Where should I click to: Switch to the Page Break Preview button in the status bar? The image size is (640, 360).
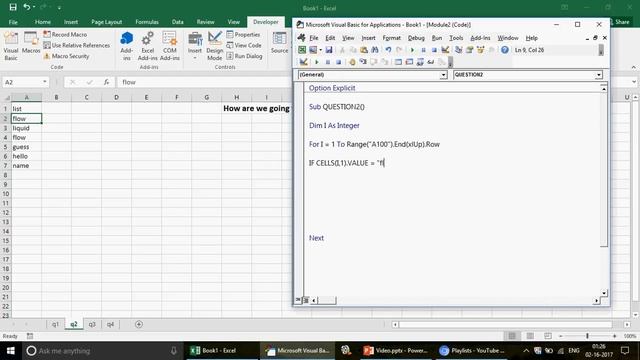pos(547,336)
